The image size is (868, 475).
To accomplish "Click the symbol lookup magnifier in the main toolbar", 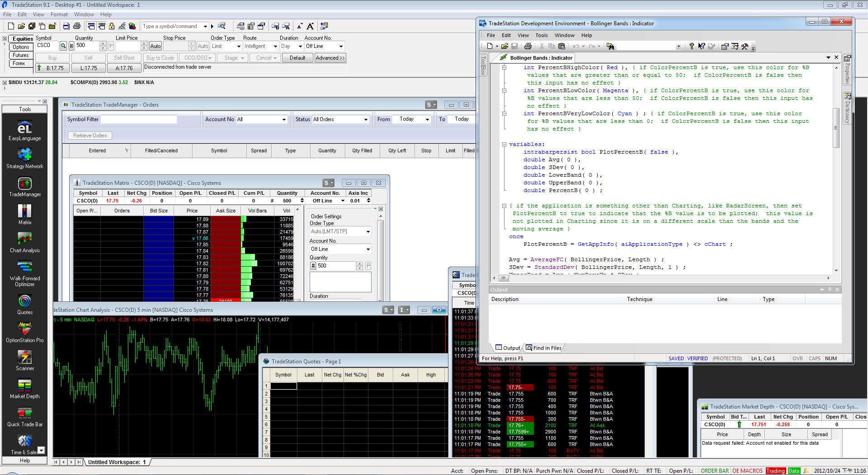I will (x=222, y=26).
